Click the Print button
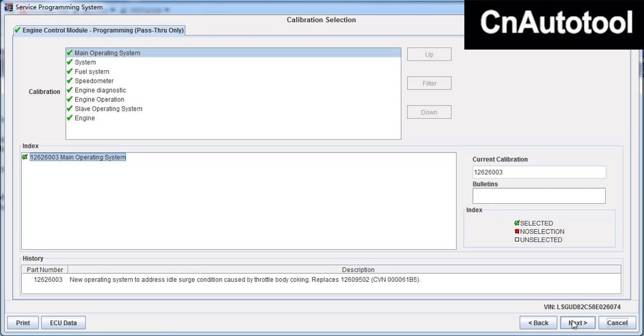 23,323
